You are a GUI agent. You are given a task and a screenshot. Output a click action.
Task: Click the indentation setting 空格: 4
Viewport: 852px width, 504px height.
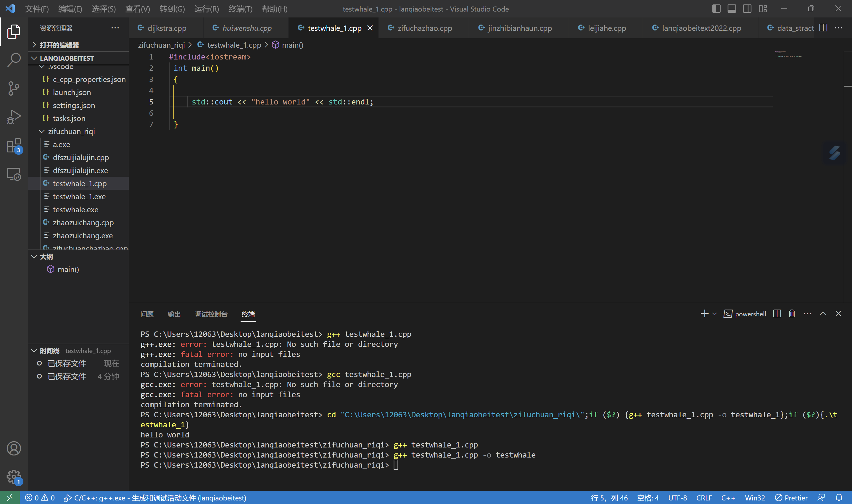648,497
